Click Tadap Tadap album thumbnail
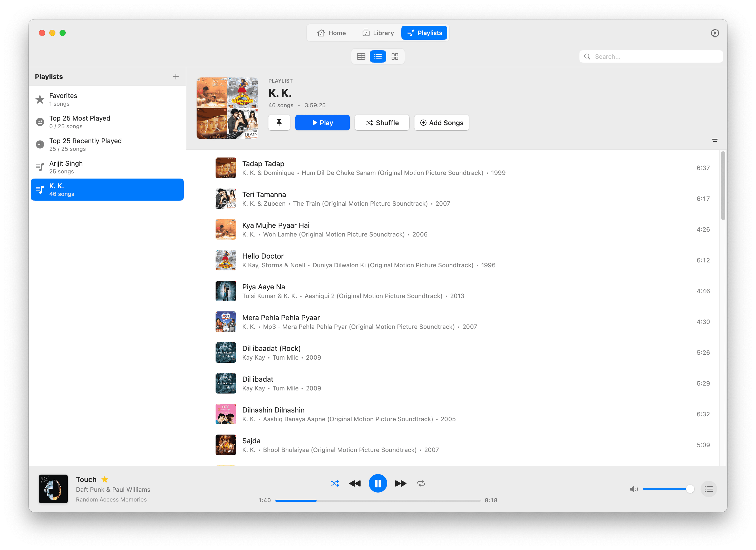Screen dimensions: 756x550 coord(226,168)
